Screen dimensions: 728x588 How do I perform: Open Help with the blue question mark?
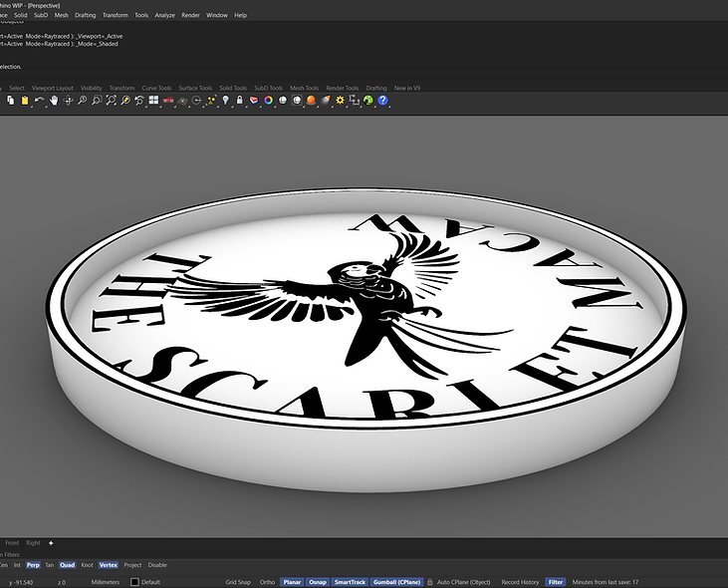point(382,100)
